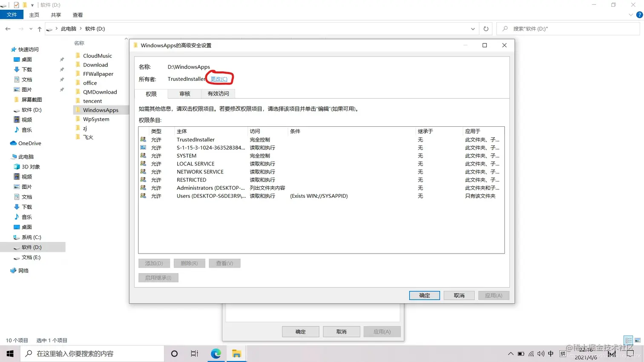Open recent locations dropdown arrow
The height and width of the screenshot is (362, 644).
31,29
